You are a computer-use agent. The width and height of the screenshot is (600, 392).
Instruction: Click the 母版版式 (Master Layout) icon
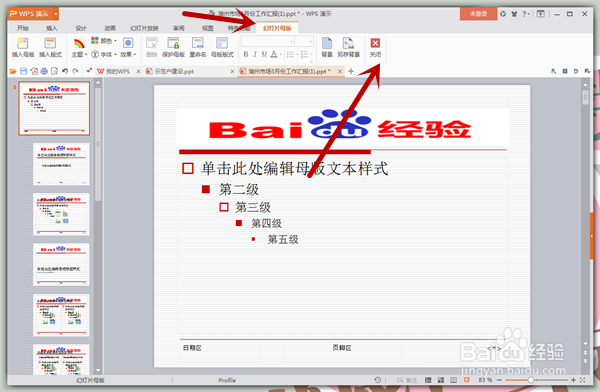[222, 47]
